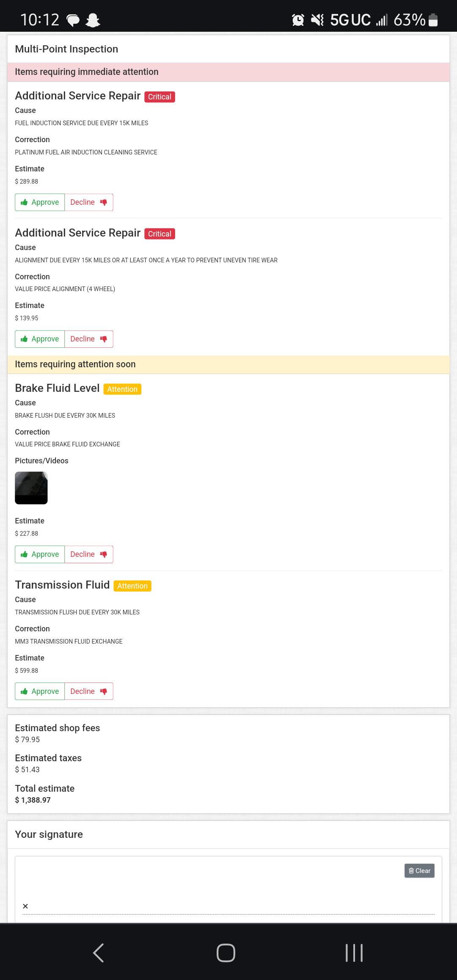The width and height of the screenshot is (457, 980).
Task: Approve the fuel induction cleaning service
Action: pyautogui.click(x=40, y=202)
